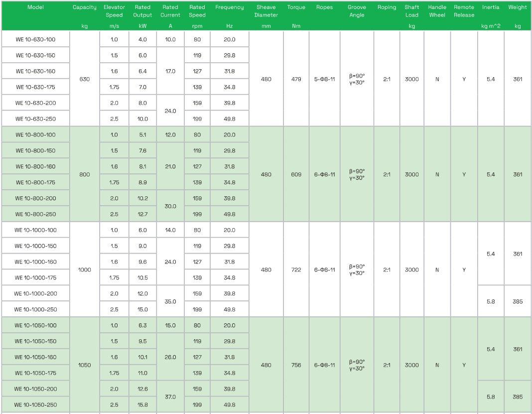Viewport: 532px width, 414px height.
Task: Click WE 10-1050-200 model name
Action: point(35,389)
